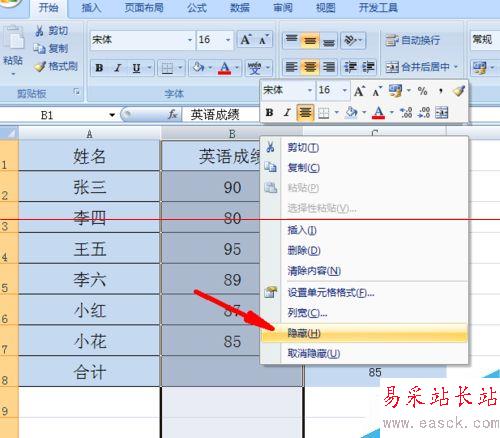Click mini toolbar Bold button
Viewport: 500px width, 438px height.
pyautogui.click(x=269, y=113)
